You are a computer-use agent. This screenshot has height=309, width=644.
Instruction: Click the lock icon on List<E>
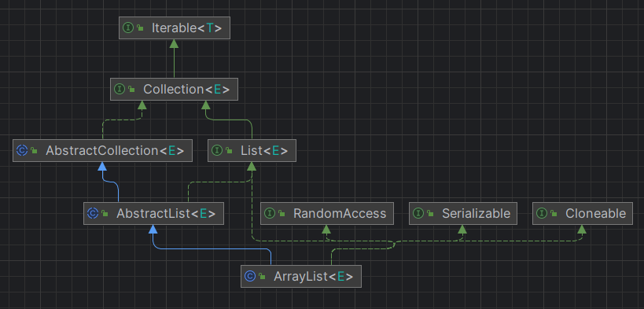click(229, 151)
